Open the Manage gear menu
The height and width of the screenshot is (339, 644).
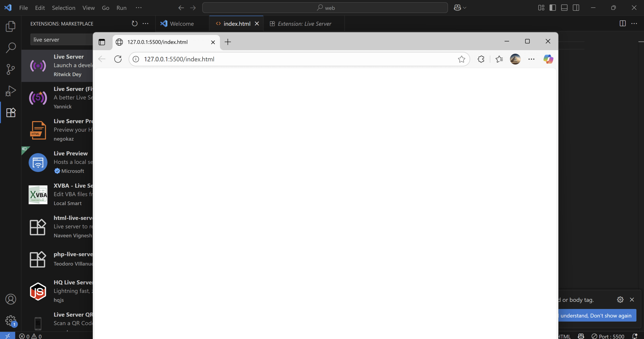[11, 321]
